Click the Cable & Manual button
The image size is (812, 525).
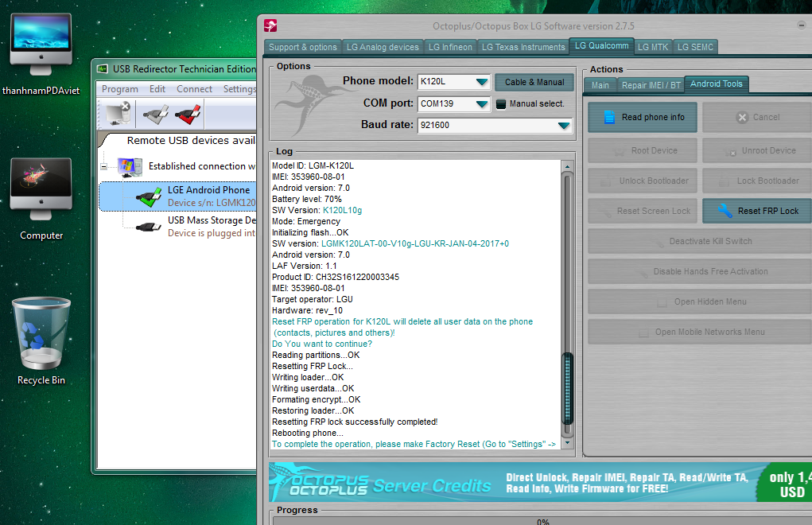[534, 82]
